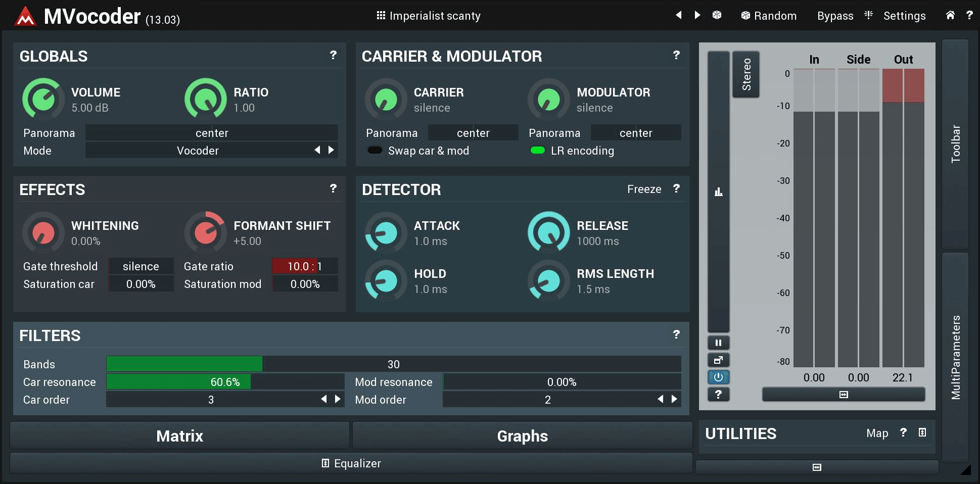Enable Swap car & mod toggle
The width and height of the screenshot is (980, 484).
tap(375, 150)
